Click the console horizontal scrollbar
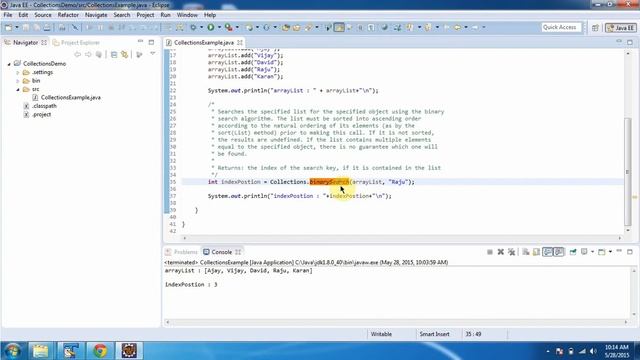The height and width of the screenshot is (360, 640). pos(396,322)
